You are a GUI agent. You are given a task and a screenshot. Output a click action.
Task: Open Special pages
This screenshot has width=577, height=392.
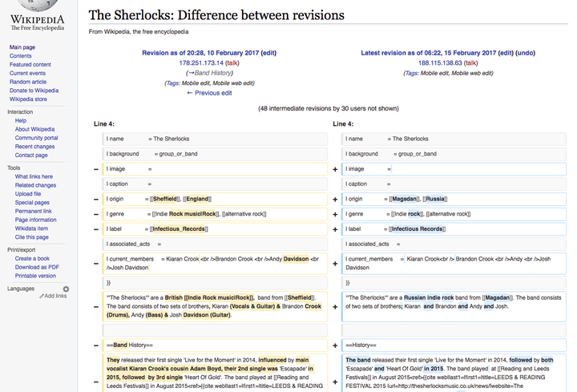coord(32,203)
